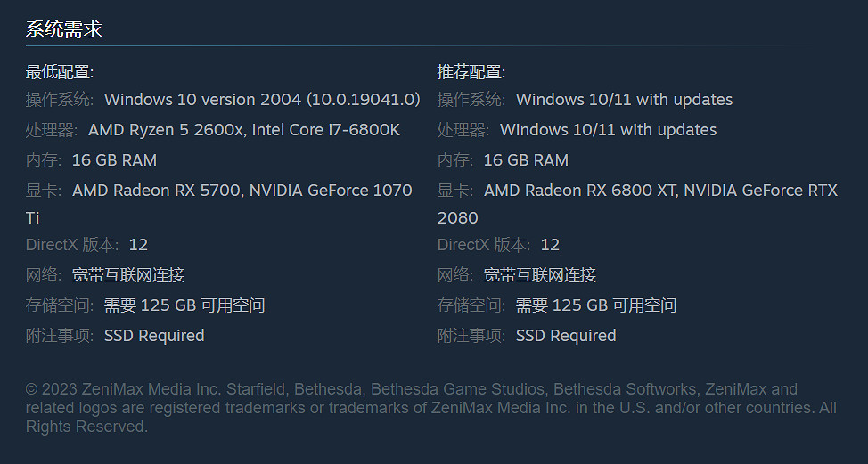Click the DirectX 版本 line under 最低配置
868x464 pixels.
86,245
